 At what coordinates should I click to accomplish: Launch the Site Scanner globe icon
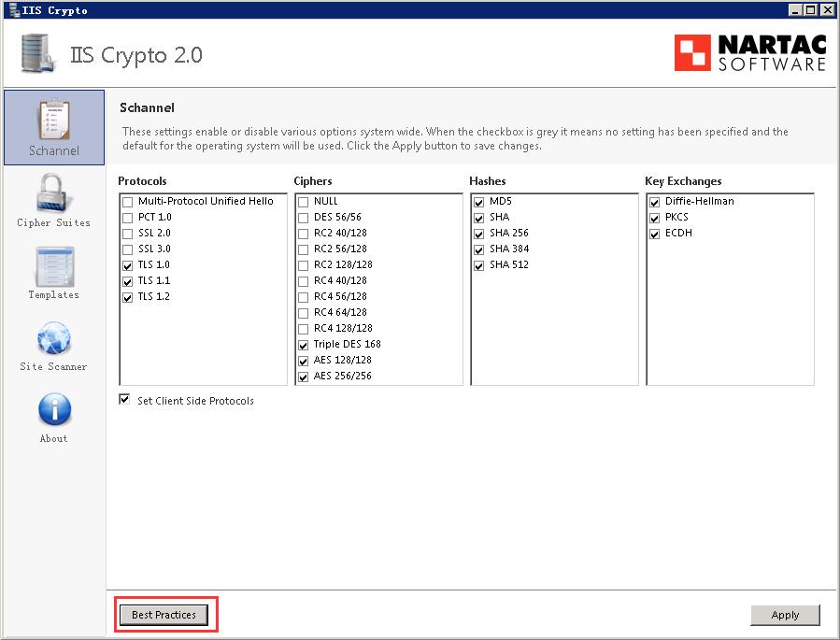click(x=54, y=338)
